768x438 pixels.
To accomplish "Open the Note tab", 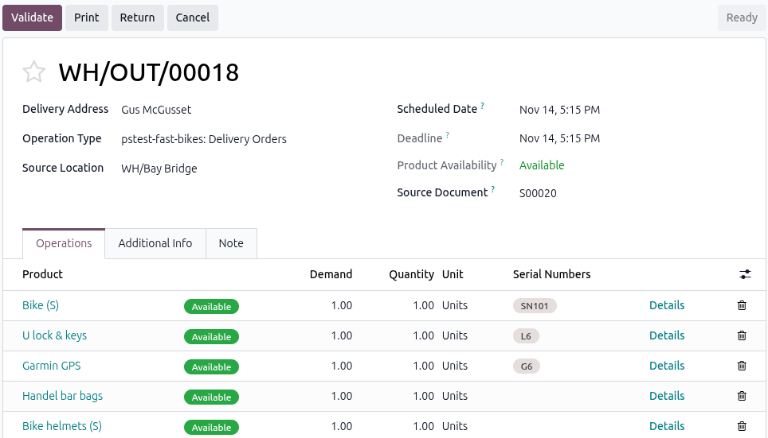I will 231,243.
